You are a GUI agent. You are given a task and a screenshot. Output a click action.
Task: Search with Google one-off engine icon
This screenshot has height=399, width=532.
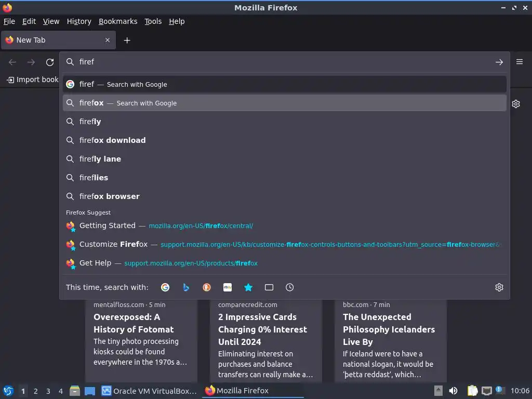click(165, 287)
